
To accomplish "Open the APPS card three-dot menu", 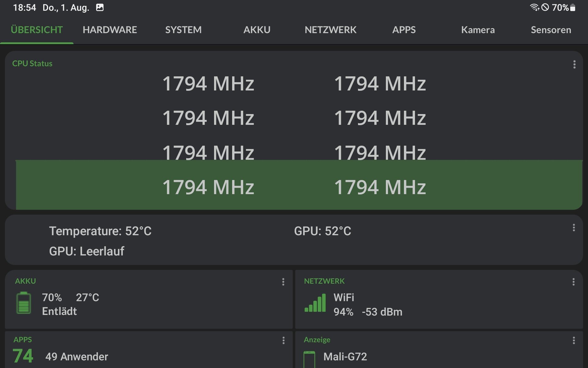I will pos(283,340).
